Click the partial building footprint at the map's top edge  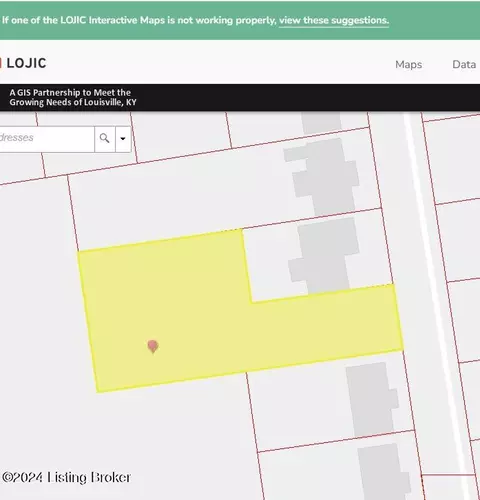coord(322,123)
